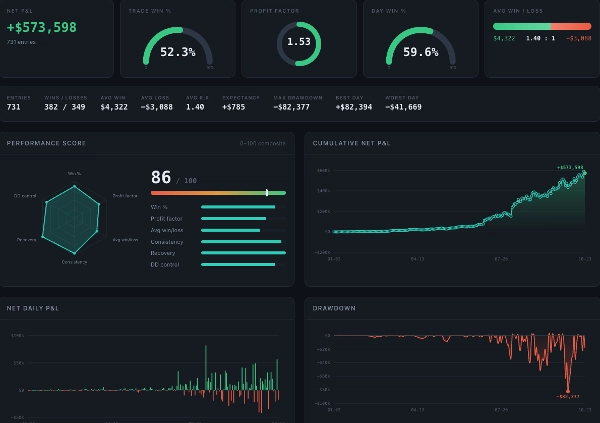The image size is (600, 423).
Task: Click the deepest drawdown point marker on the Drawdown chart
Action: [x=568, y=391]
